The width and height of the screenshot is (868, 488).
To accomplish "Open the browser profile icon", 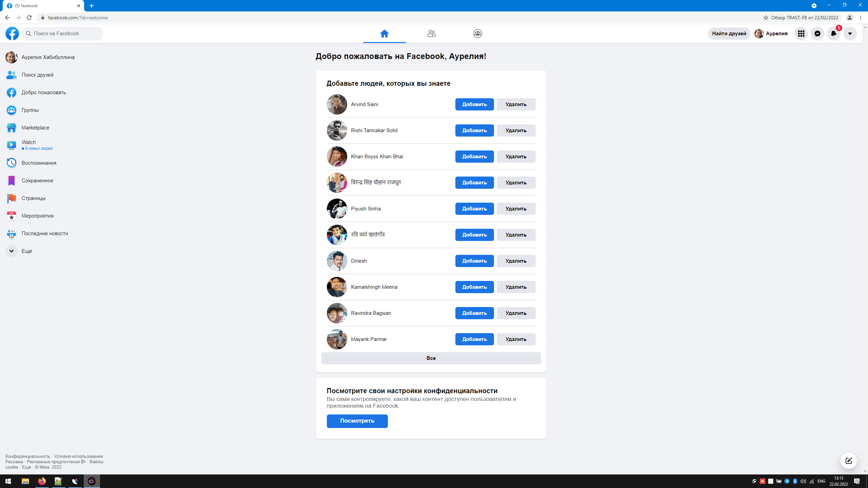I will tap(850, 18).
